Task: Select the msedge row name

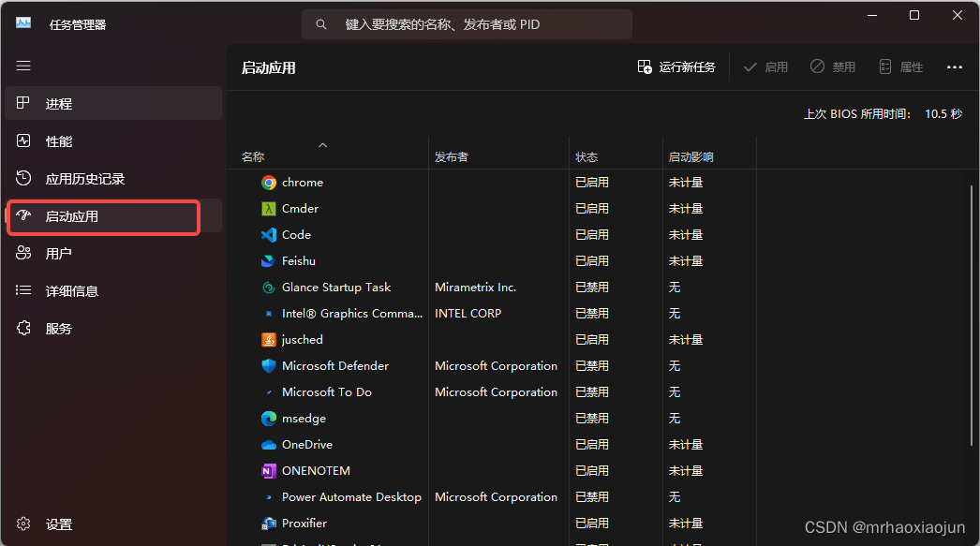Action: coord(304,419)
